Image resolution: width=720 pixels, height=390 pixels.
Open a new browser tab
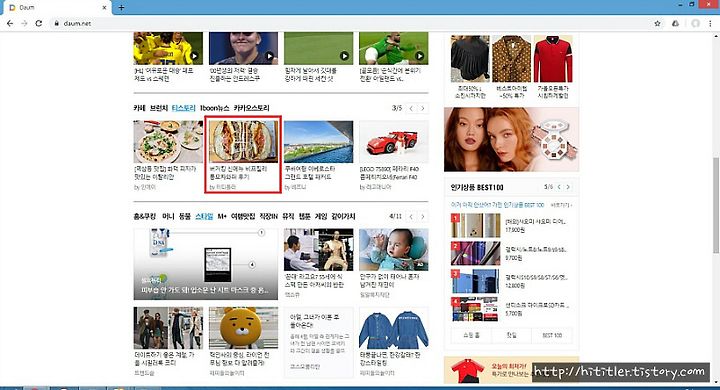121,7
